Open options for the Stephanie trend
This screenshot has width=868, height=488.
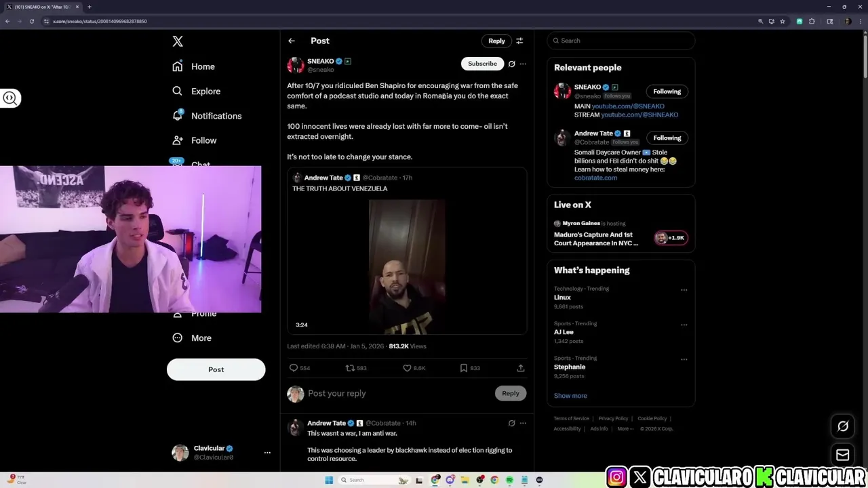click(x=684, y=359)
